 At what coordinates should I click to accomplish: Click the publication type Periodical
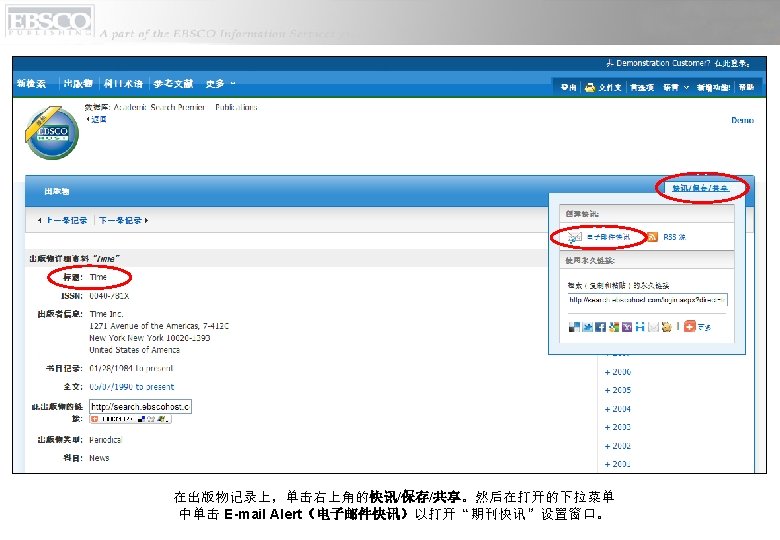tap(105, 440)
